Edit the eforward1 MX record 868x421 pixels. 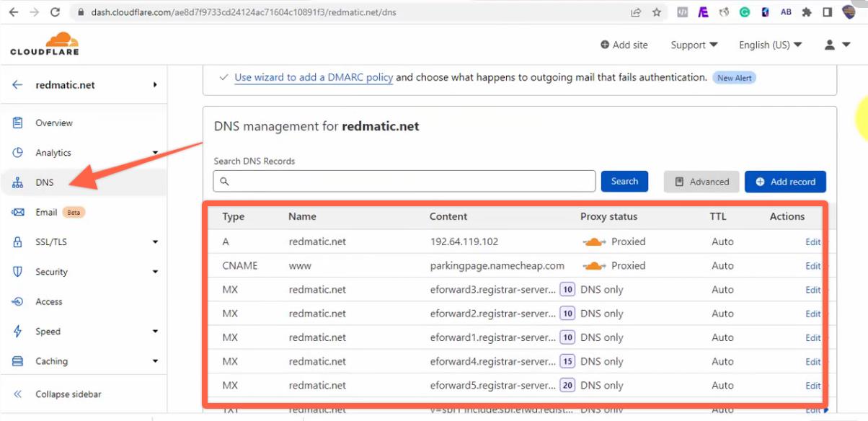(x=812, y=337)
